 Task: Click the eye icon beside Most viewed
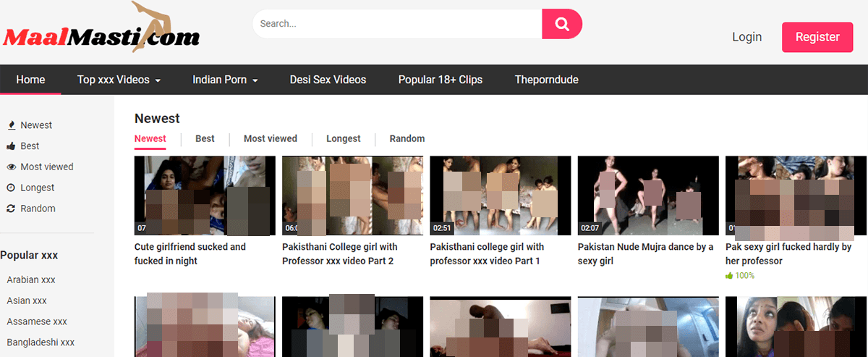point(11,167)
